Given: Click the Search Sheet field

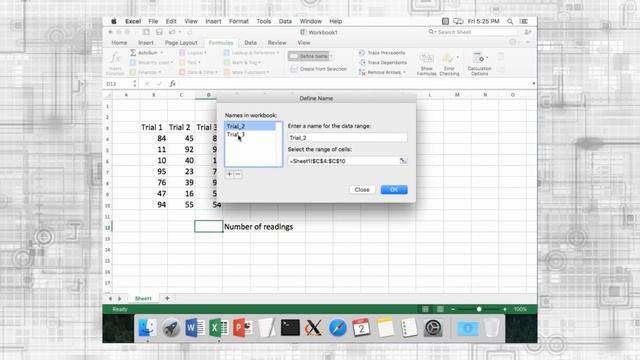Looking at the screenshot, I should coord(472,32).
